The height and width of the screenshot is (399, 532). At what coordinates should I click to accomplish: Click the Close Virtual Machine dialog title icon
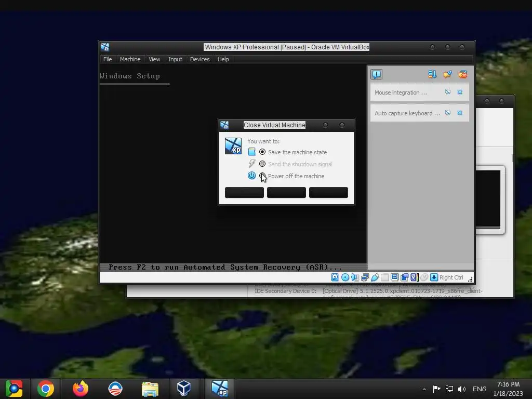pyautogui.click(x=224, y=125)
